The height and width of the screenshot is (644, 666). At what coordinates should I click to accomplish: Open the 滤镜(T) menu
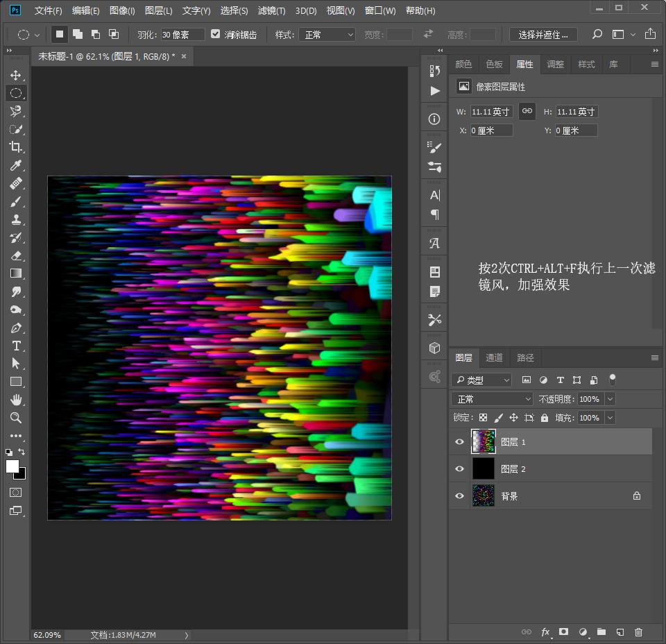[x=271, y=11]
